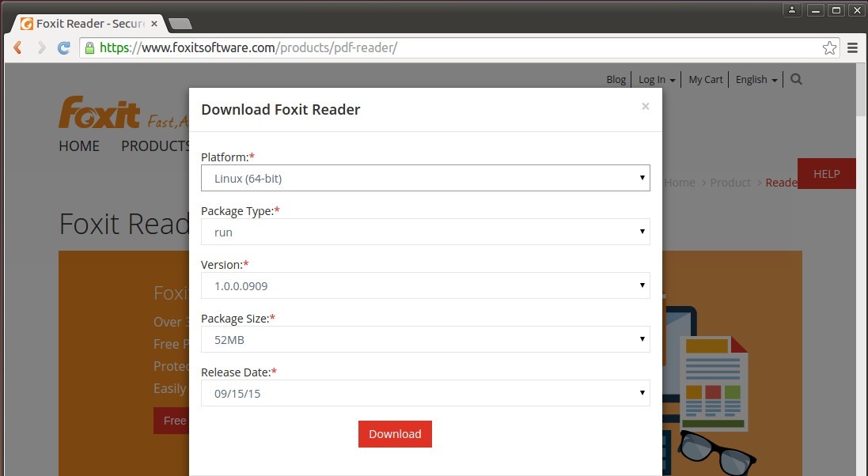Screen dimensions: 868x476
Task: Expand the Log In dropdown menu
Action: [x=657, y=80]
